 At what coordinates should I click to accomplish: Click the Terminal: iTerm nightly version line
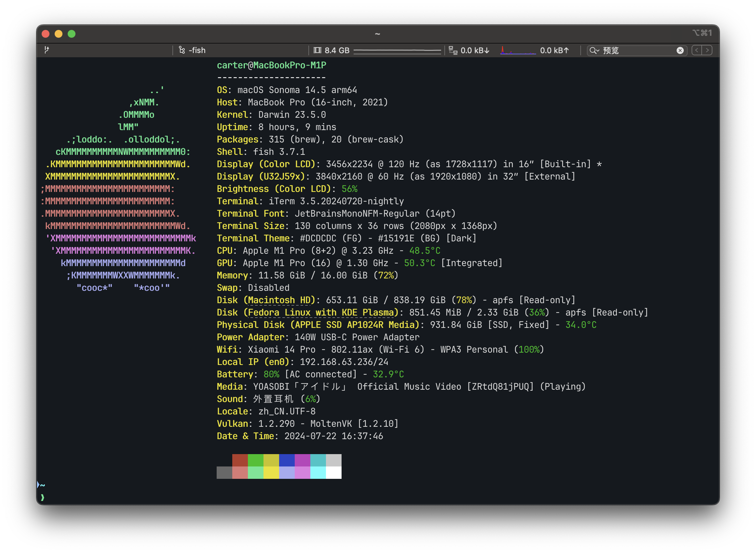310,201
